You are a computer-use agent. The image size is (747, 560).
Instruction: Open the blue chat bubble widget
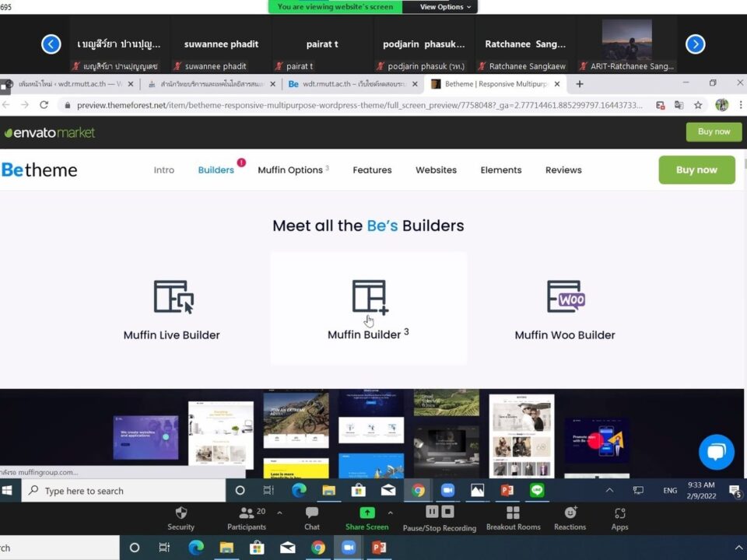coord(717,452)
